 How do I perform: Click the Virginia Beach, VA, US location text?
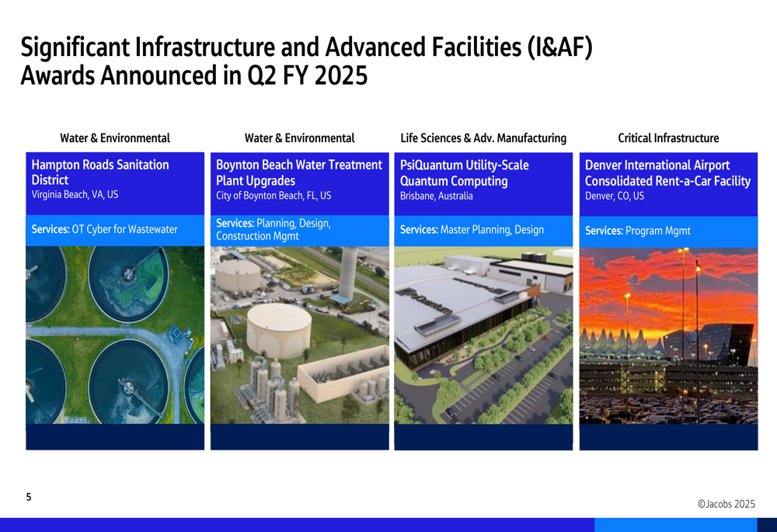(75, 194)
